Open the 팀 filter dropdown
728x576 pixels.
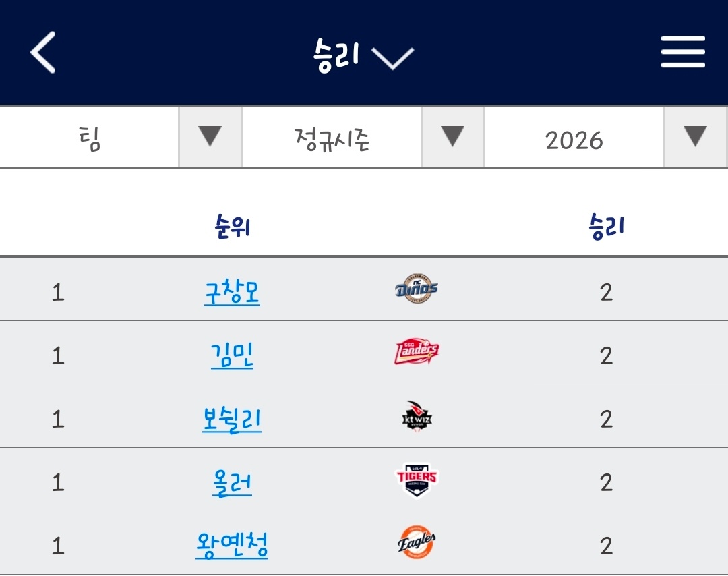point(209,136)
